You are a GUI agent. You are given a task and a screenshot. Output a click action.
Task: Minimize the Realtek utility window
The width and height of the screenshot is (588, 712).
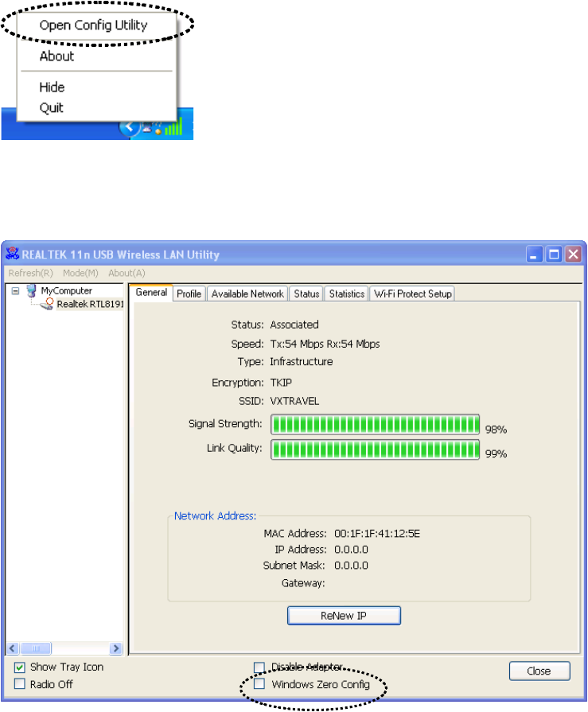[x=535, y=255]
